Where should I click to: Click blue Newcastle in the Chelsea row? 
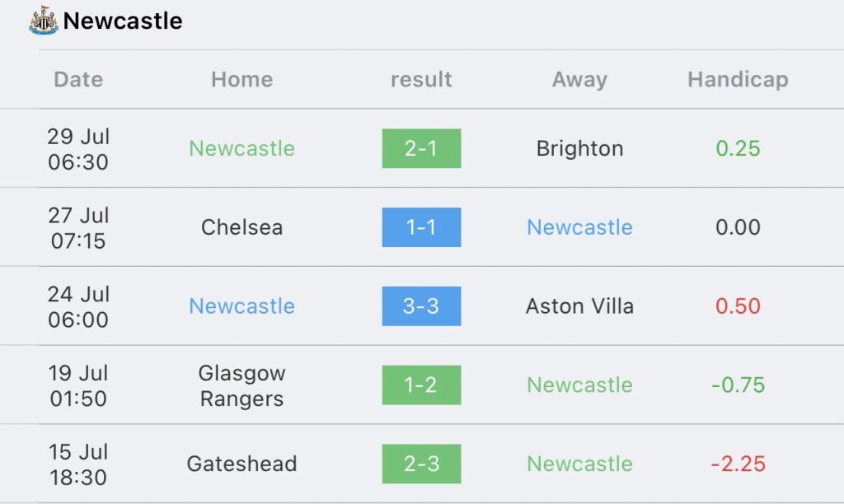click(x=579, y=227)
